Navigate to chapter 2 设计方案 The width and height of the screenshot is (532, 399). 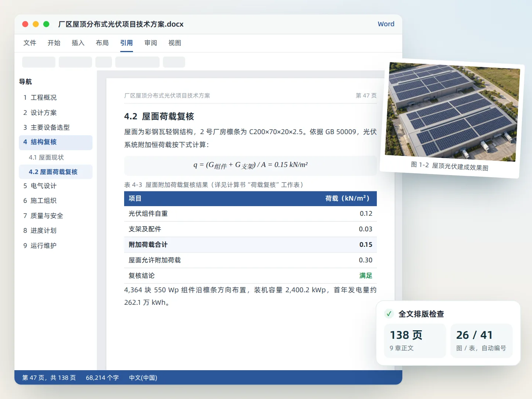click(x=56, y=113)
